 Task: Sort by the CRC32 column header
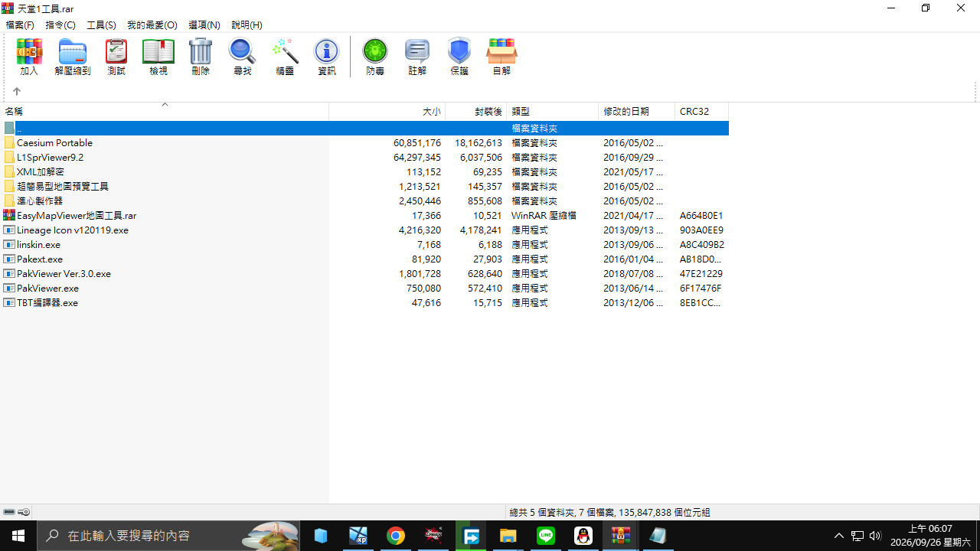pyautogui.click(x=702, y=112)
